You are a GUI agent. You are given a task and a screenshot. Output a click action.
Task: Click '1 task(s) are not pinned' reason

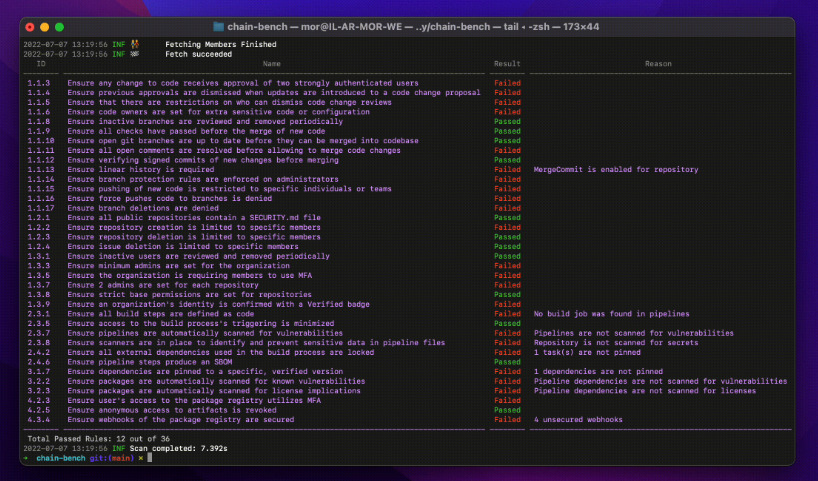coord(587,353)
